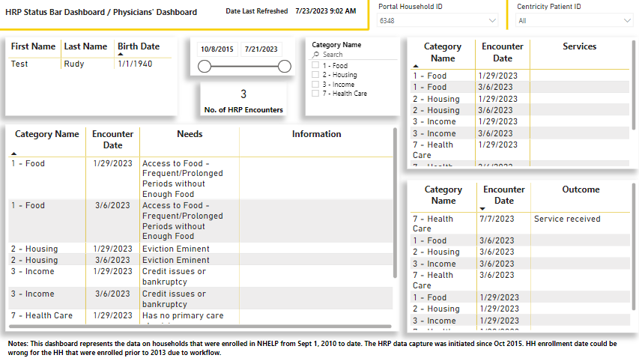
Task: Sort by the Outcome column header
Action: 581,189
